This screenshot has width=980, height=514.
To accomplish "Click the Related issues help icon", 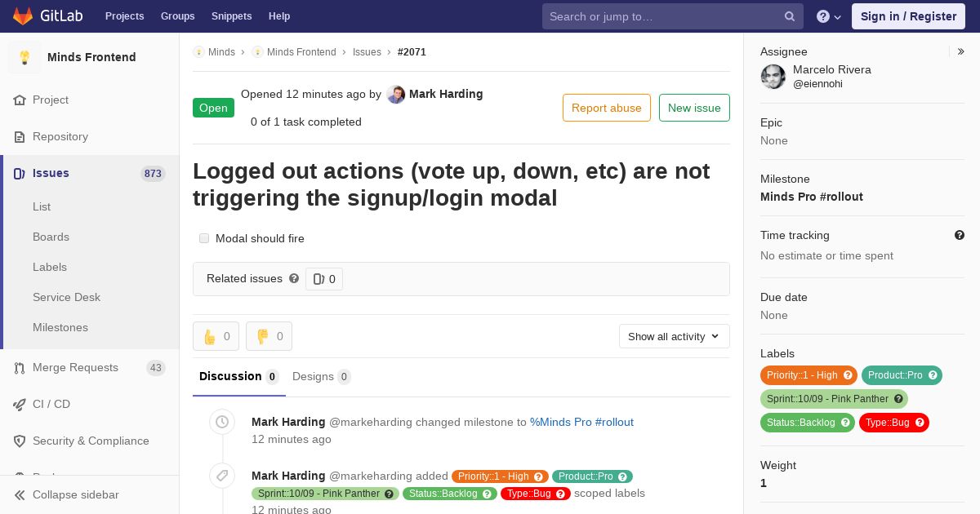I will [294, 278].
